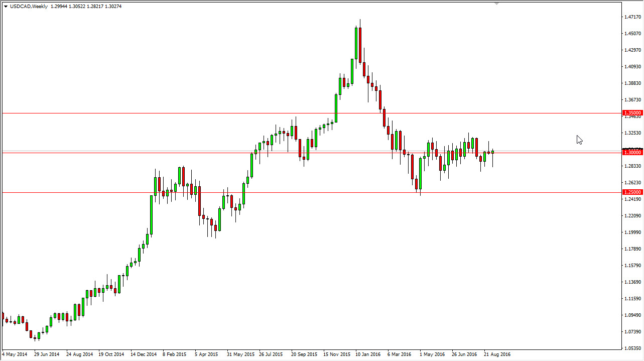The height and width of the screenshot is (361, 644).
Task: Select the latest candlestick on the chart
Action: (x=492, y=151)
